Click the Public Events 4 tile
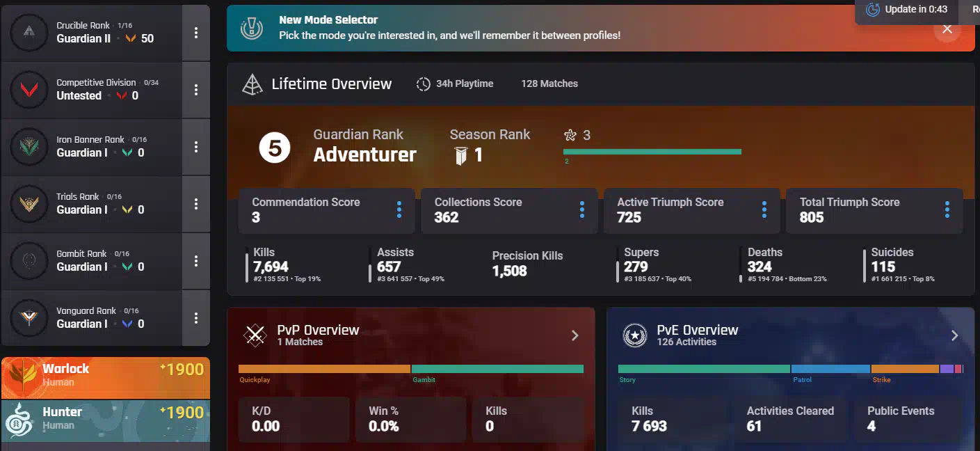980x451 pixels. pos(908,419)
